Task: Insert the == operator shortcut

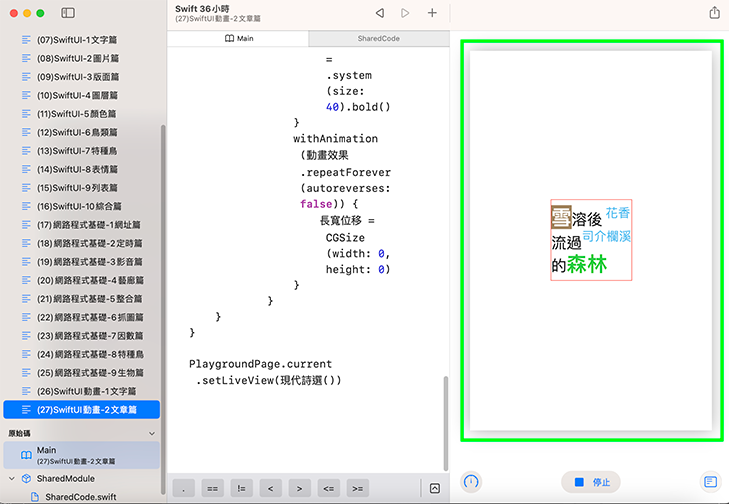Action: point(212,488)
